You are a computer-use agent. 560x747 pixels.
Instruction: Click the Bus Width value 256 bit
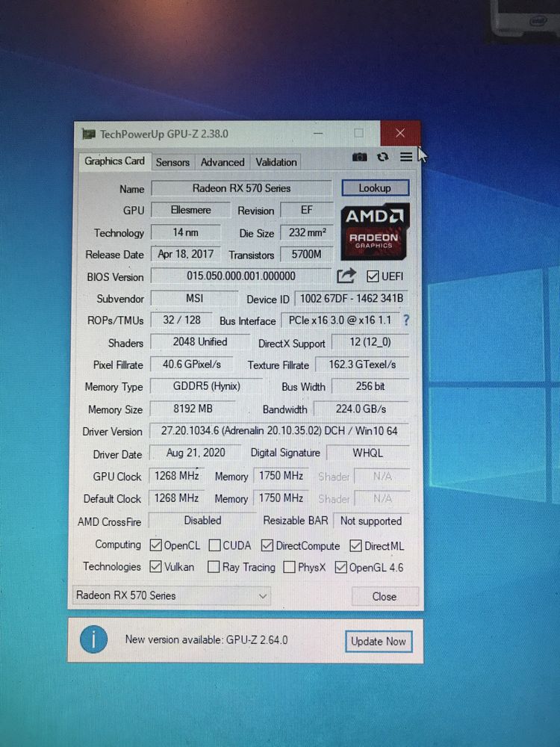click(x=370, y=386)
